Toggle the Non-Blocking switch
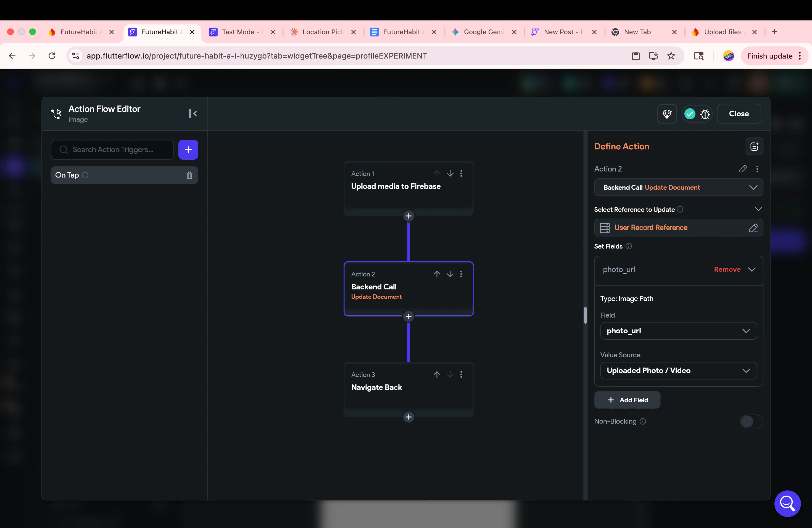Screen dimensions: 812x528 751,422
